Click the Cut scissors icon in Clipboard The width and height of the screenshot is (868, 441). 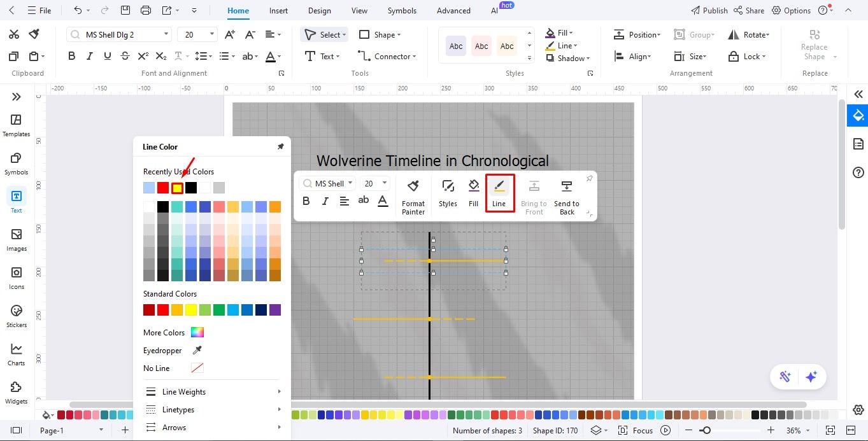click(x=14, y=34)
